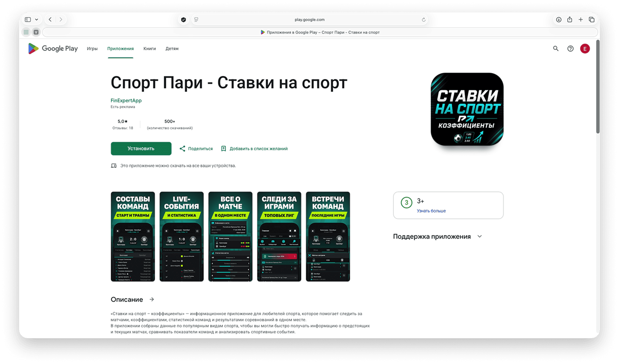This screenshot has height=364, width=619.
Task: Open the first grey pinned tab
Action: (26, 32)
